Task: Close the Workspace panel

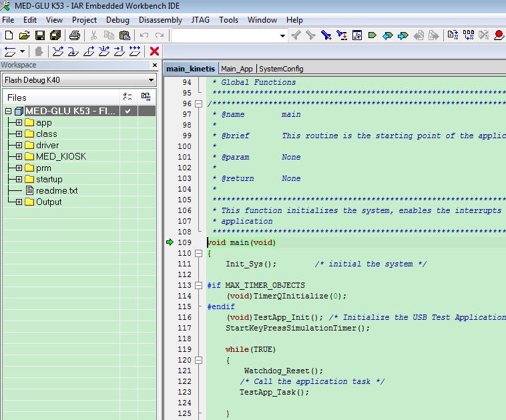Action: point(155,65)
